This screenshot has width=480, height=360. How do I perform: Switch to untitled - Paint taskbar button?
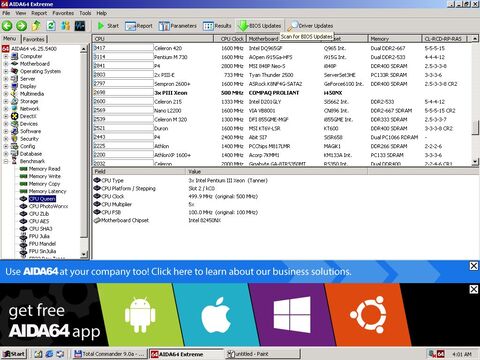point(262,354)
